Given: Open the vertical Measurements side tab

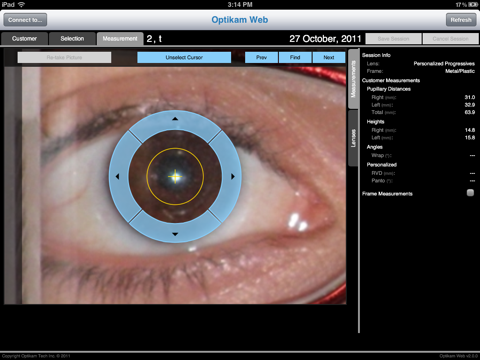Looking at the screenshot, I should pyautogui.click(x=353, y=79).
